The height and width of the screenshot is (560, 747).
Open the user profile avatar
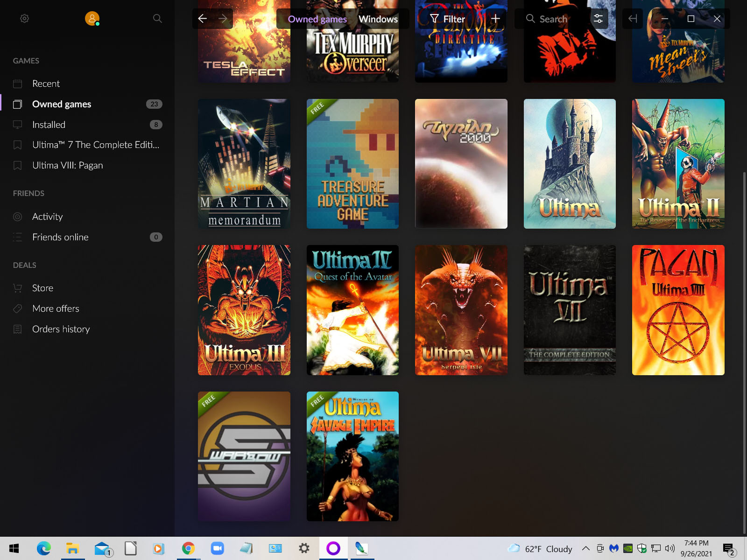(x=92, y=19)
